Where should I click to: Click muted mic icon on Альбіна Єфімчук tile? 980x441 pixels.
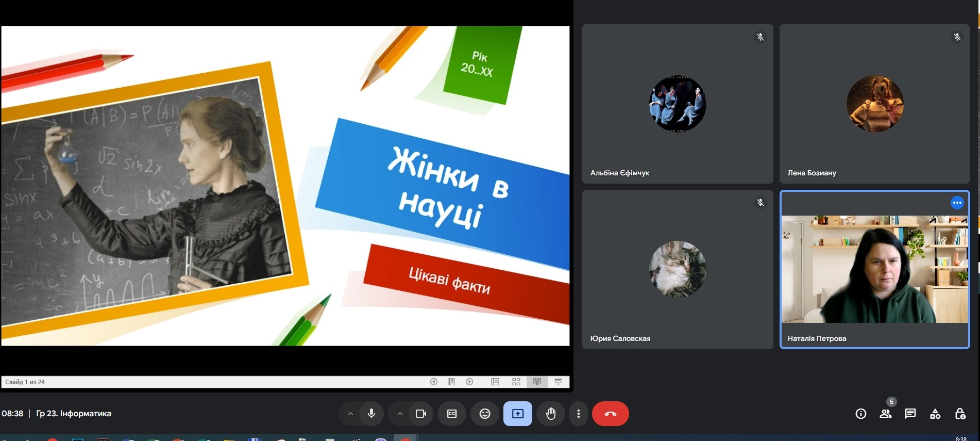click(x=761, y=37)
